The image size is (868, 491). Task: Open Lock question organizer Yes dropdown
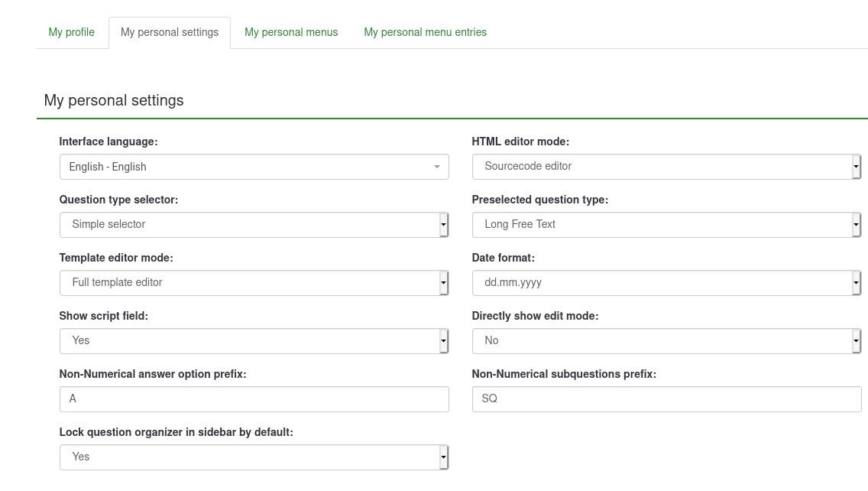pos(254,457)
